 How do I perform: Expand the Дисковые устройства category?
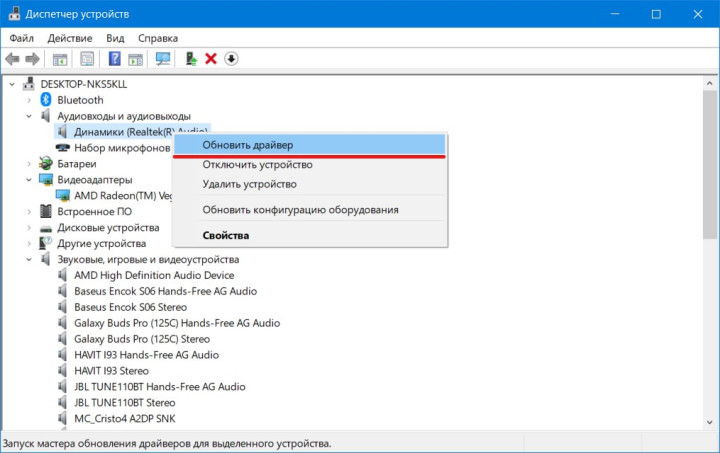click(28, 228)
